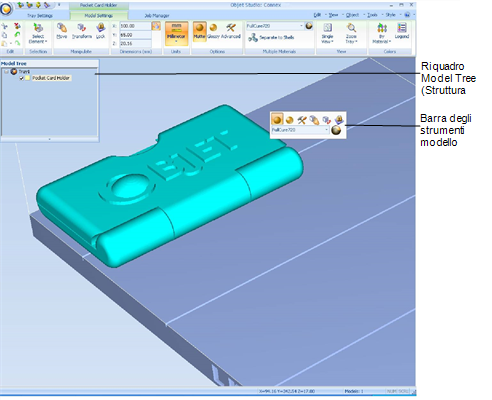Click the X dimension input field

[x=135, y=26]
